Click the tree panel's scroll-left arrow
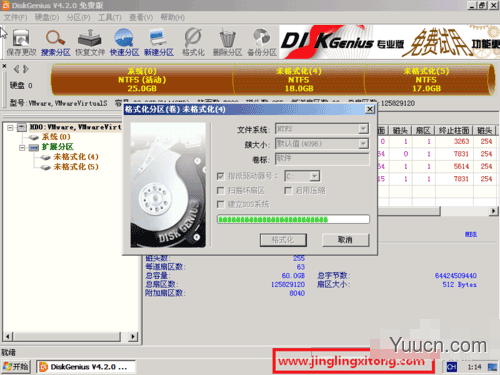The height and width of the screenshot is (375, 500). (x=8, y=336)
